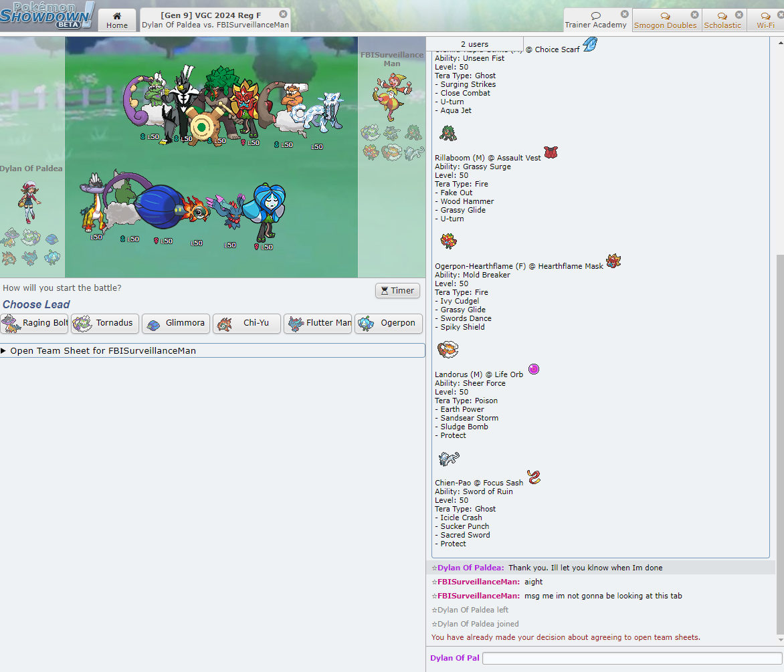Screen dimensions: 784x672
Task: Click the Chi-Yu sprite on the field
Action: [x=197, y=210]
